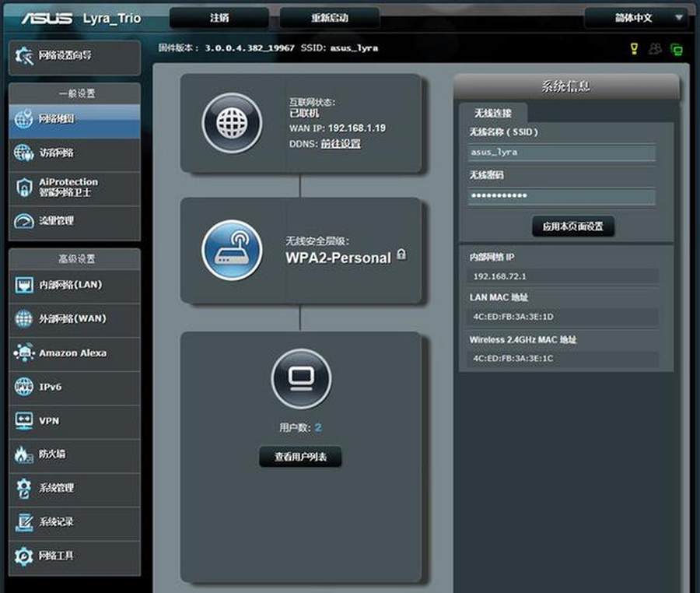Go to the 防火墙 firewall section
This screenshot has width=700, height=593.
pos(75,454)
